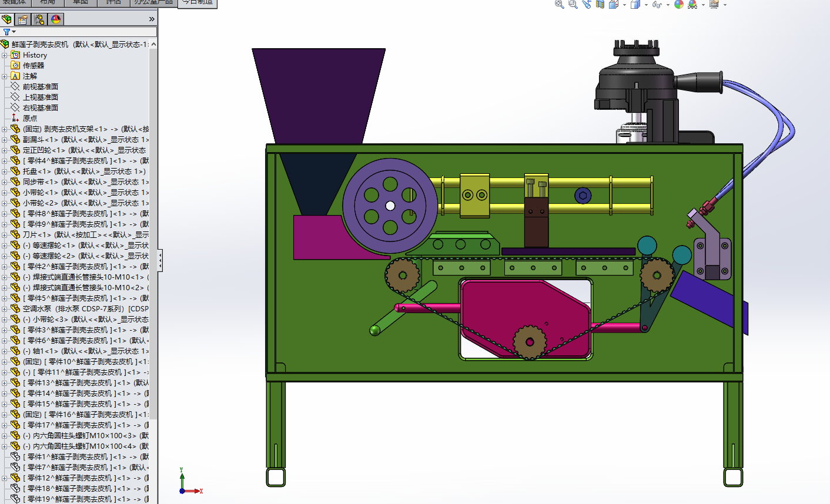Click the 注解 annotation icon

coord(15,76)
